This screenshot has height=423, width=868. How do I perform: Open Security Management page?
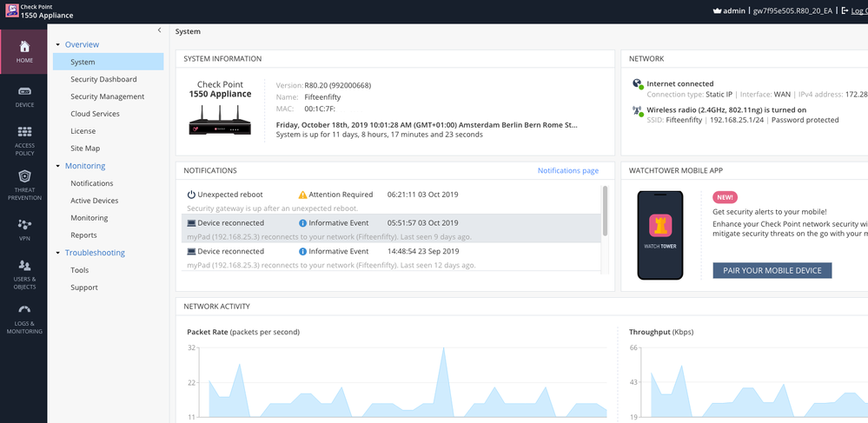coord(108,96)
